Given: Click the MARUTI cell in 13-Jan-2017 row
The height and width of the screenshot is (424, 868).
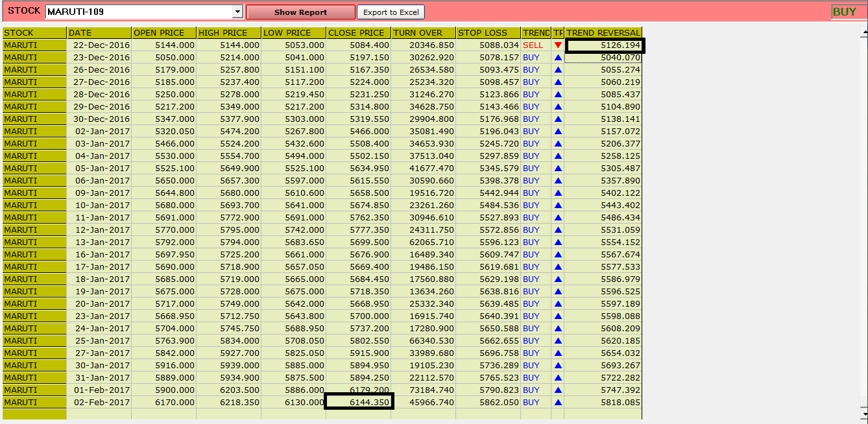Looking at the screenshot, I should [34, 242].
